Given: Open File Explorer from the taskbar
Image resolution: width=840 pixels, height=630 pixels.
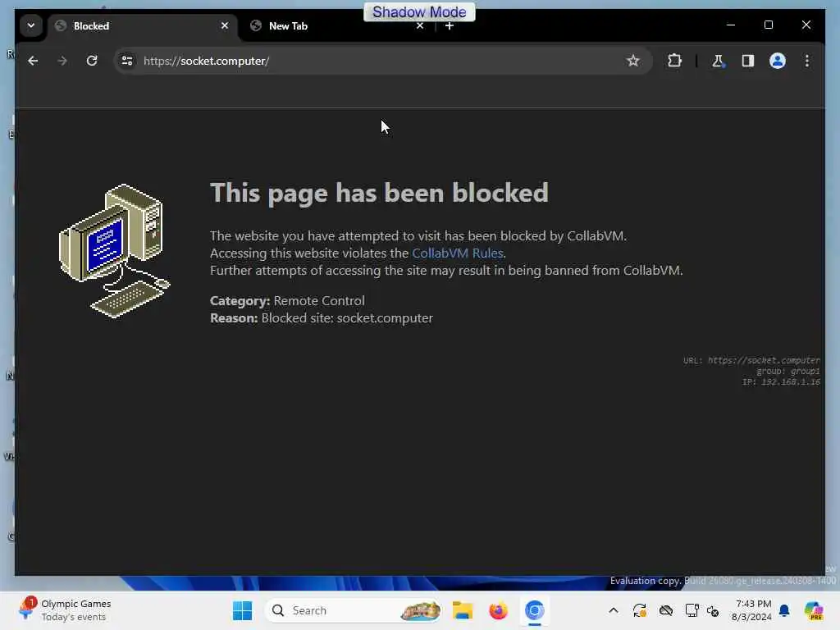Looking at the screenshot, I should [x=463, y=610].
